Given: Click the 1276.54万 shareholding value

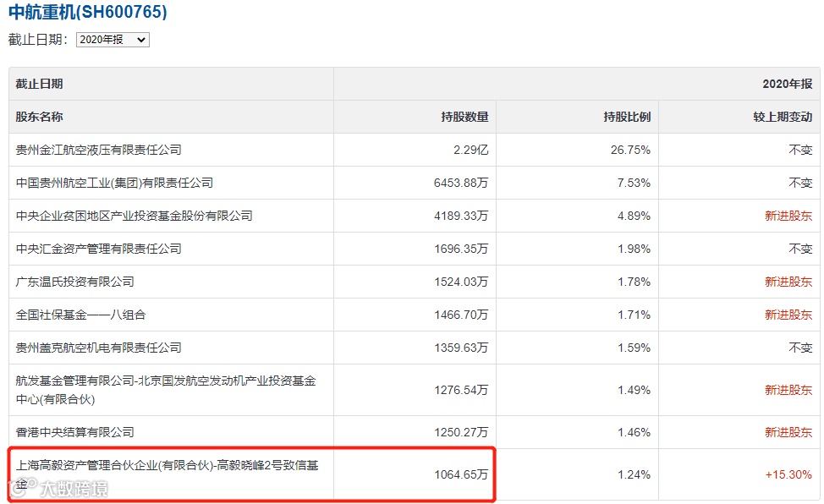Looking at the screenshot, I should coord(461,390).
